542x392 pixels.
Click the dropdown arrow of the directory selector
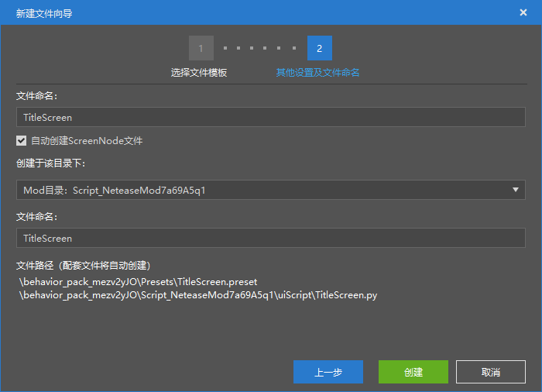pyautogui.click(x=516, y=190)
